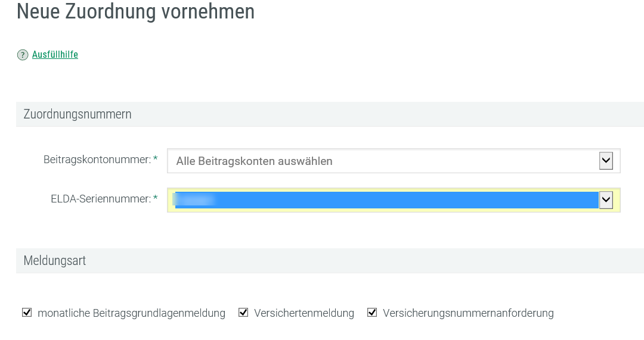Click the 'Versicherungsnummernanforderung' label text

[x=468, y=313]
